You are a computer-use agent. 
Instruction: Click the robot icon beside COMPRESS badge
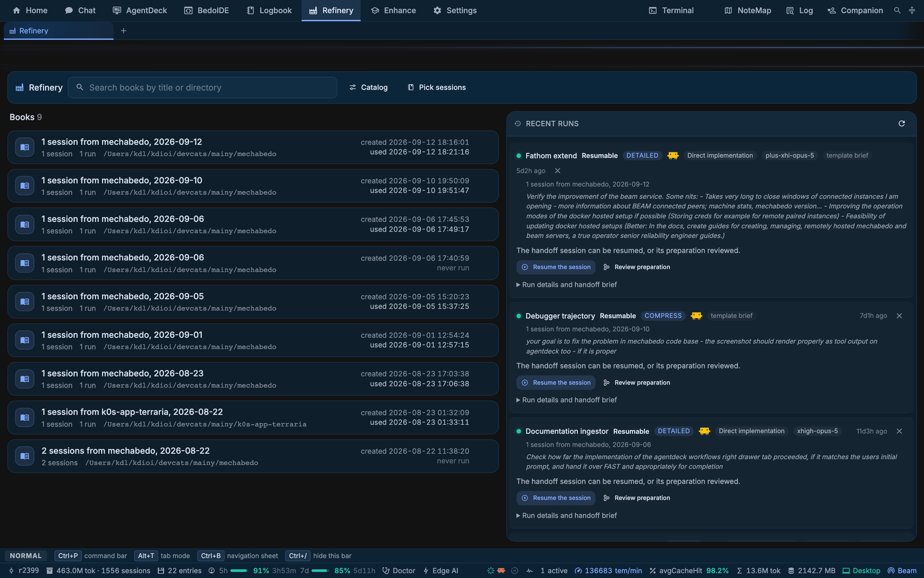pos(697,316)
